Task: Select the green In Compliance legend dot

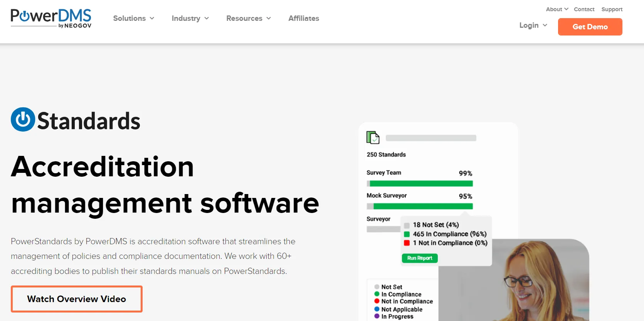Action: (377, 294)
